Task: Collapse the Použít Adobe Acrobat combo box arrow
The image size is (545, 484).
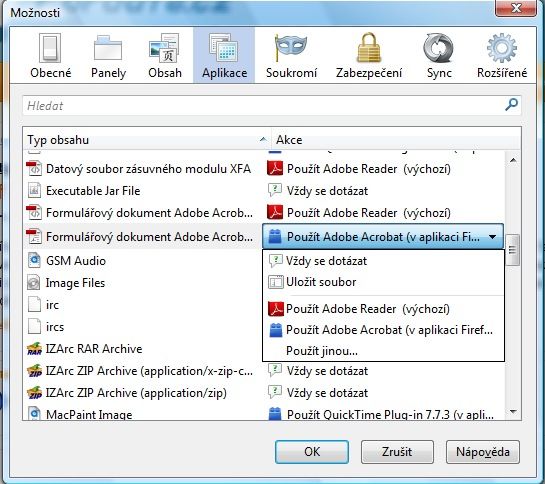Action: [x=493, y=237]
